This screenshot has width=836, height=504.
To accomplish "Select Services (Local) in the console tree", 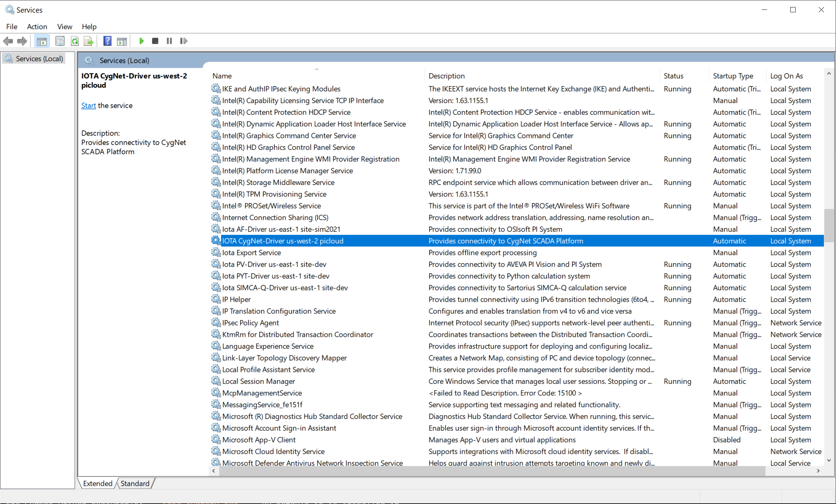I will tap(34, 58).
